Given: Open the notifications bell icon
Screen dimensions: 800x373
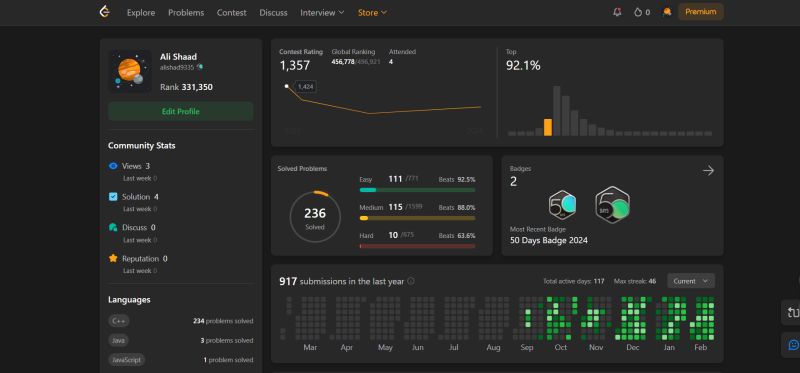Looking at the screenshot, I should click(x=617, y=12).
